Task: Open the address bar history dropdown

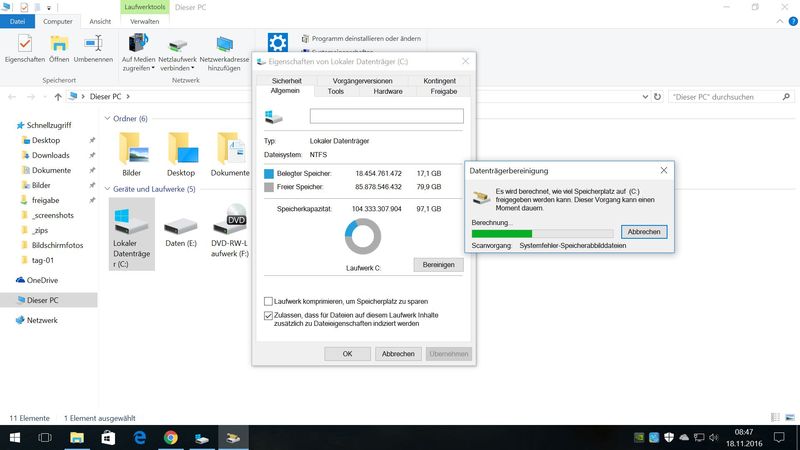Action: (x=645, y=96)
